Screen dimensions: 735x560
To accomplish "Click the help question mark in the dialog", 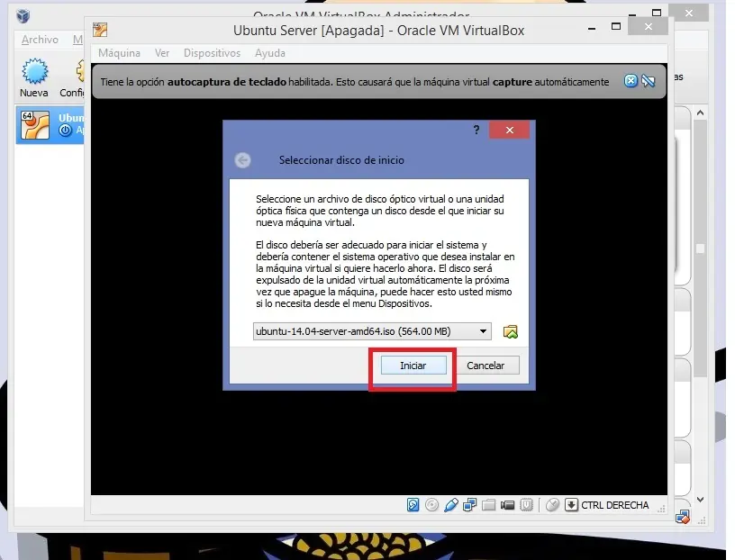I will tap(476, 130).
